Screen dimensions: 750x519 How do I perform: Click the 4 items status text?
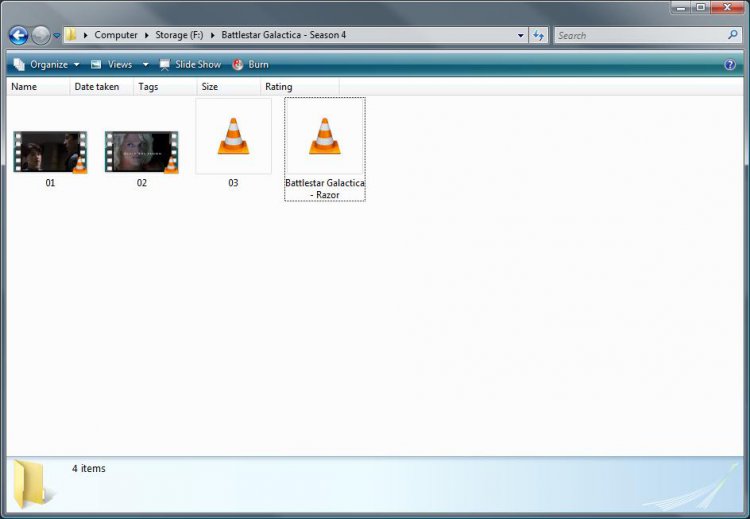coord(88,468)
